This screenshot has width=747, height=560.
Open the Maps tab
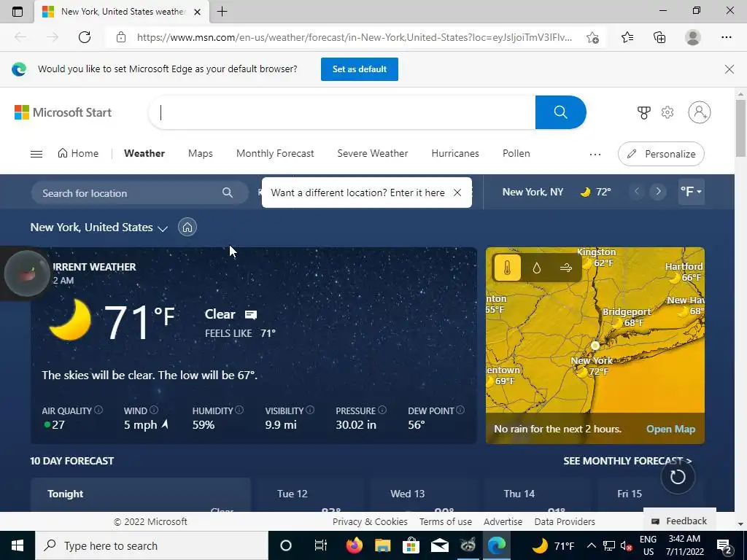click(200, 153)
